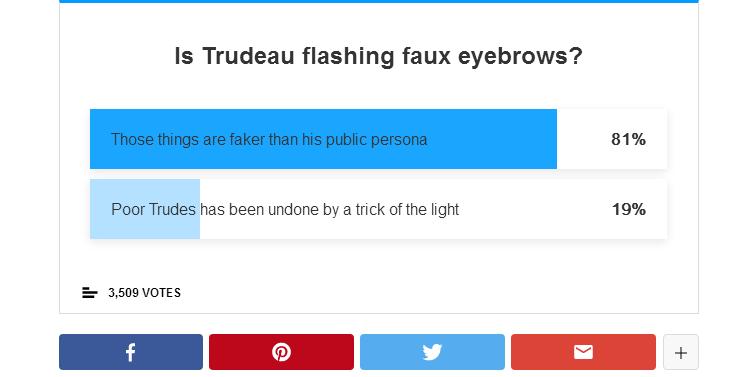Select the poll heading about Trudeau's faux eyebrows
Viewport: 752px width, 377px height.
click(x=378, y=56)
